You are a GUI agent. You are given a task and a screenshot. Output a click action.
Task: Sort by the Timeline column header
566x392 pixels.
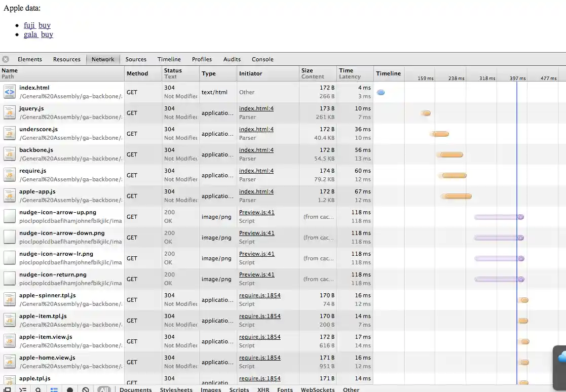[x=388, y=73]
